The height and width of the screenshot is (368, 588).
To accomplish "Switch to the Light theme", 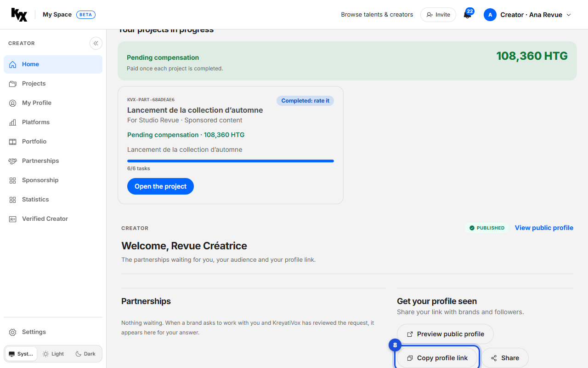I will tap(53, 354).
